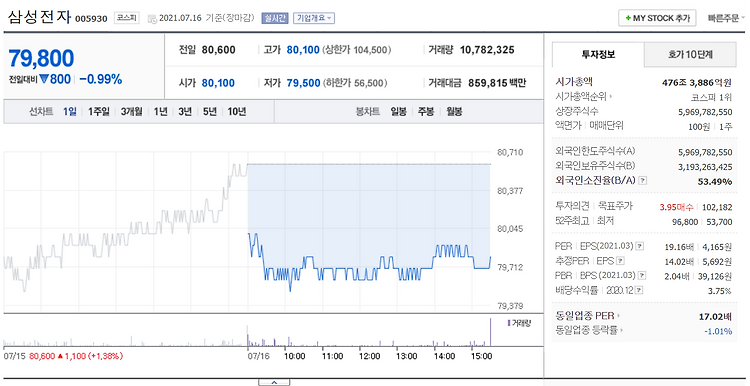Click the 거래대금 value 859,815 백만
Screen dimensions: 750x386
[x=497, y=83]
